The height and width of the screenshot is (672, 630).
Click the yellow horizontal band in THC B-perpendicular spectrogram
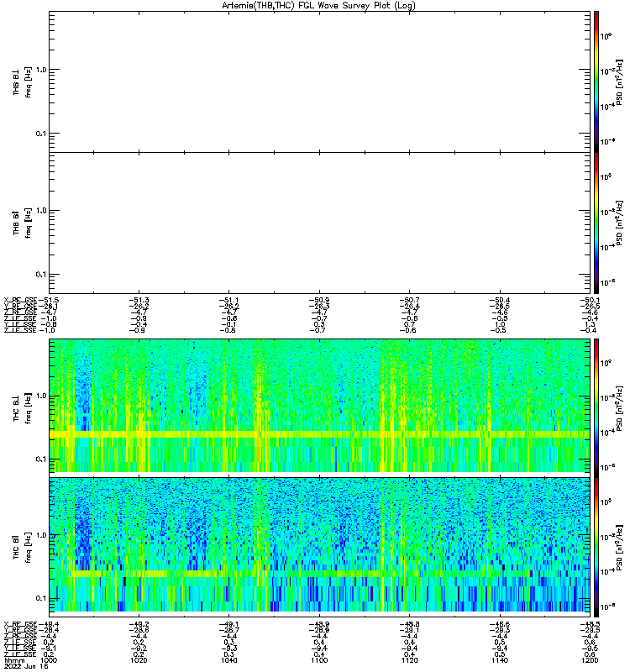coord(320,434)
